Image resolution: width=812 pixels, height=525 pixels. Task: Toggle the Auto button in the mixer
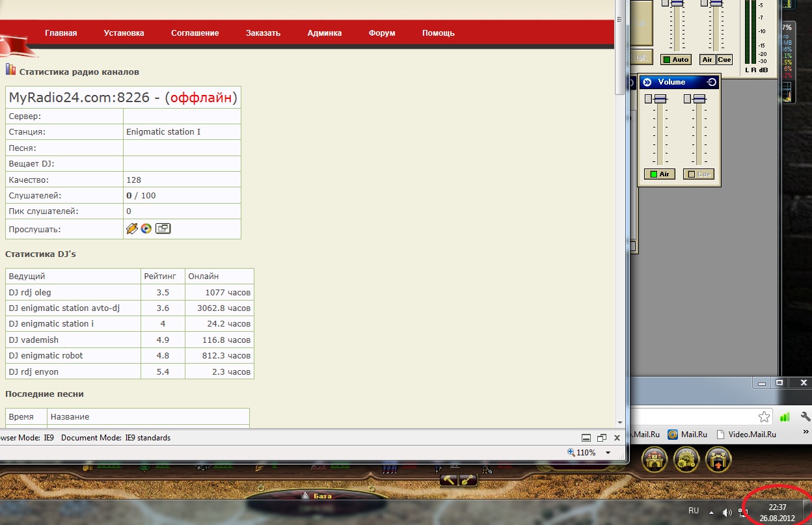coord(675,59)
